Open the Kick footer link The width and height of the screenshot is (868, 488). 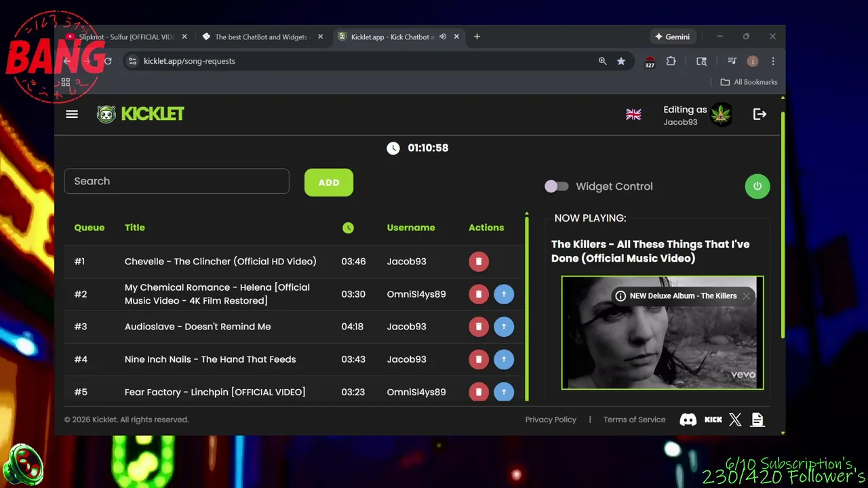point(713,420)
